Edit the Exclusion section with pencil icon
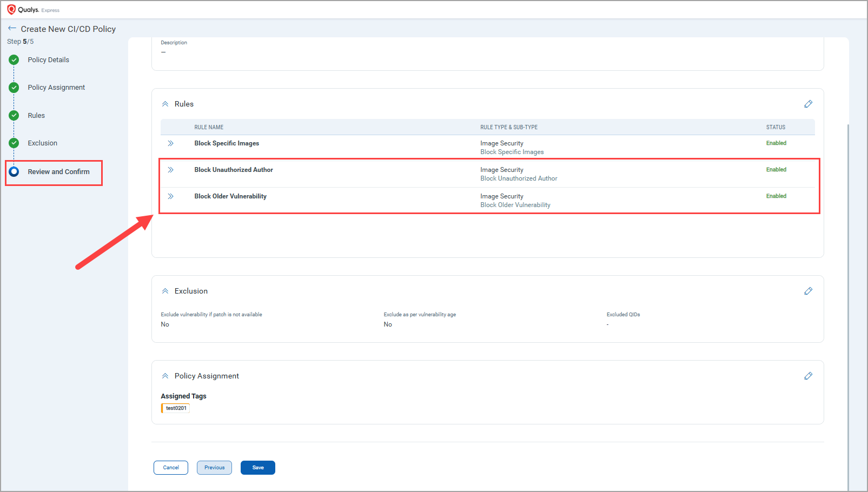The height and width of the screenshot is (492, 868). tap(808, 291)
